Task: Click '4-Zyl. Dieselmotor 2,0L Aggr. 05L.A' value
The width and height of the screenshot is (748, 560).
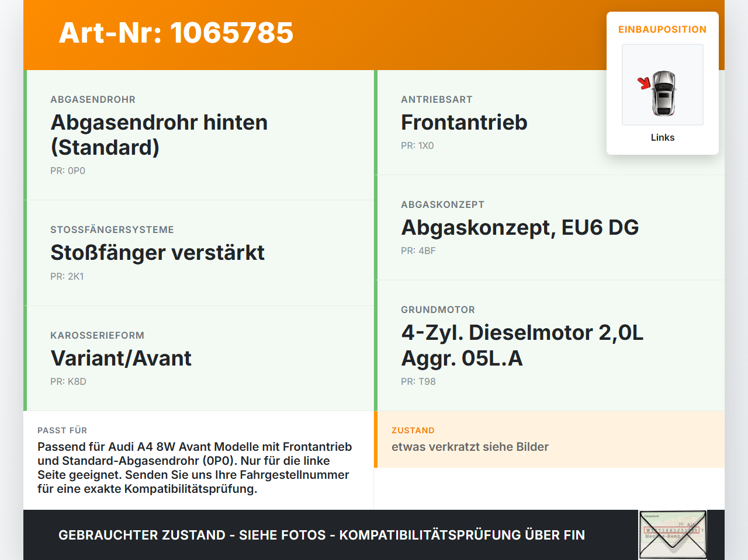Action: coord(522,346)
